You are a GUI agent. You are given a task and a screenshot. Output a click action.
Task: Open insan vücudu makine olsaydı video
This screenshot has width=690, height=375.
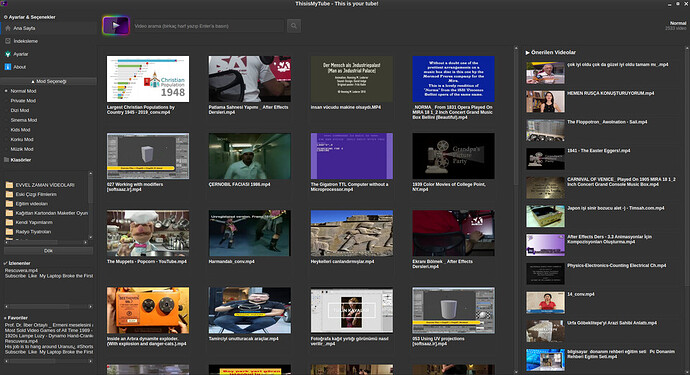click(352, 79)
